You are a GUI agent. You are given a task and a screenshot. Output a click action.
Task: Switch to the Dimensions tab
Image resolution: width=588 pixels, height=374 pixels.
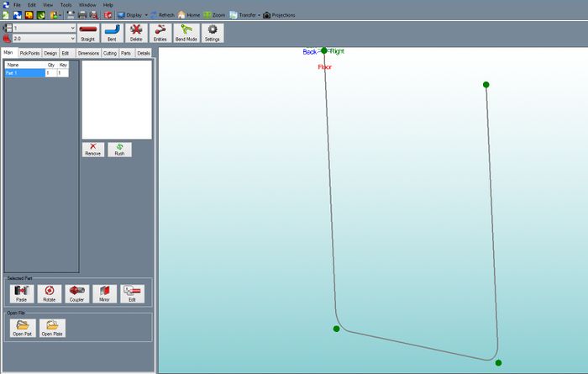tap(88, 53)
